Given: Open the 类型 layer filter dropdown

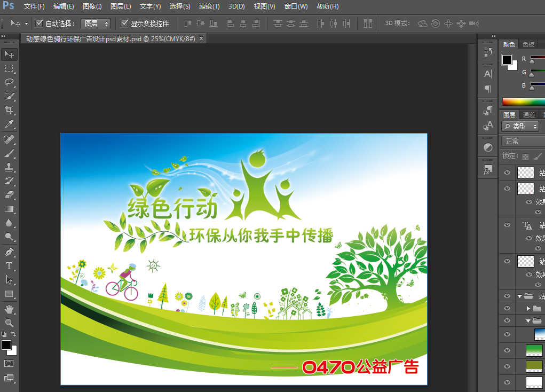Looking at the screenshot, I should pyautogui.click(x=520, y=126).
